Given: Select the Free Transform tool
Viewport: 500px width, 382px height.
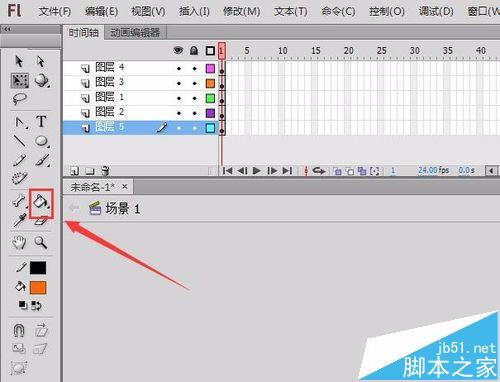Looking at the screenshot, I should tap(20, 81).
